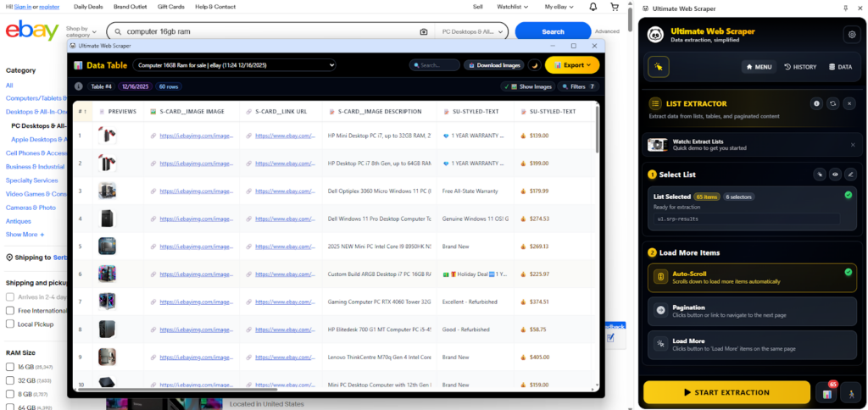Toggle dark mode moon in Data Table
868x410 pixels.
pyautogui.click(x=535, y=65)
